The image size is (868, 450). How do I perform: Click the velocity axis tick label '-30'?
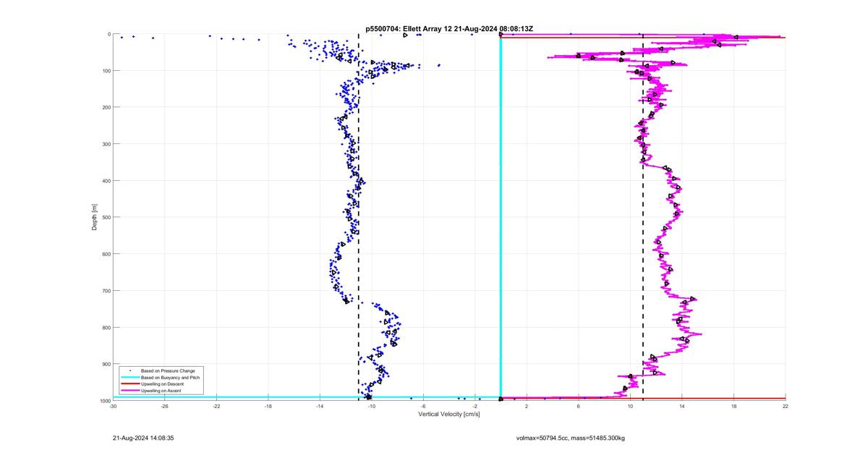(113, 406)
